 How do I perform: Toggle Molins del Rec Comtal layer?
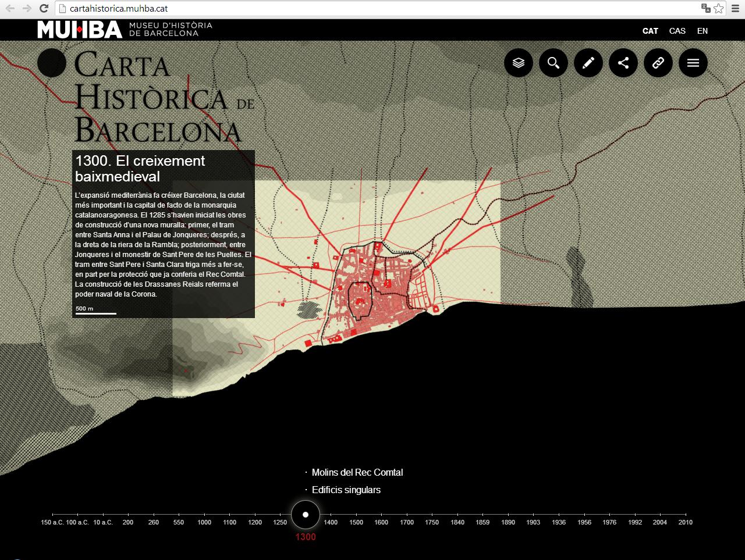point(357,472)
